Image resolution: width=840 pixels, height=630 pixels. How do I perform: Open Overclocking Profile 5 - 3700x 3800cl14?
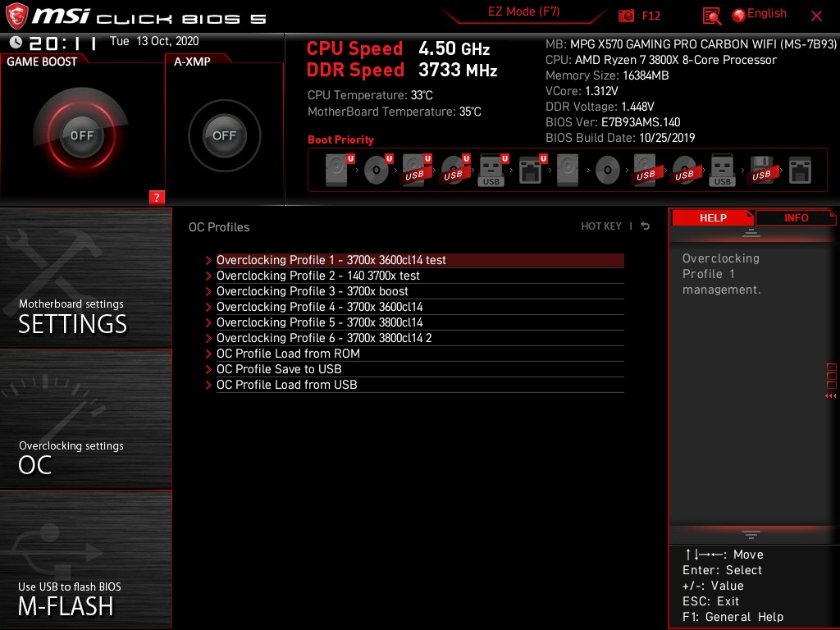pos(420,322)
